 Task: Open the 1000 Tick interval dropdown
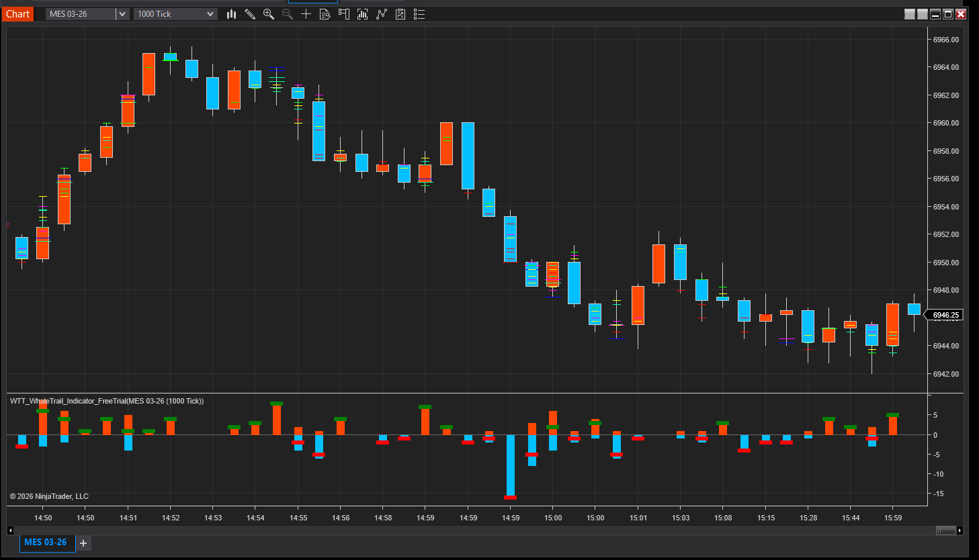click(175, 14)
